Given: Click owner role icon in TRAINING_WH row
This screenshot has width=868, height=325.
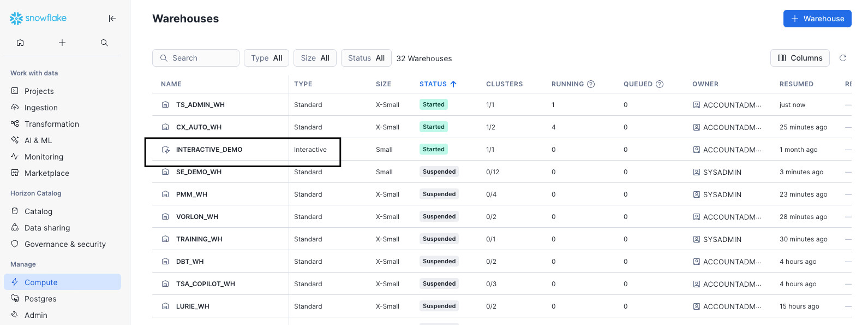Looking at the screenshot, I should [x=697, y=239].
